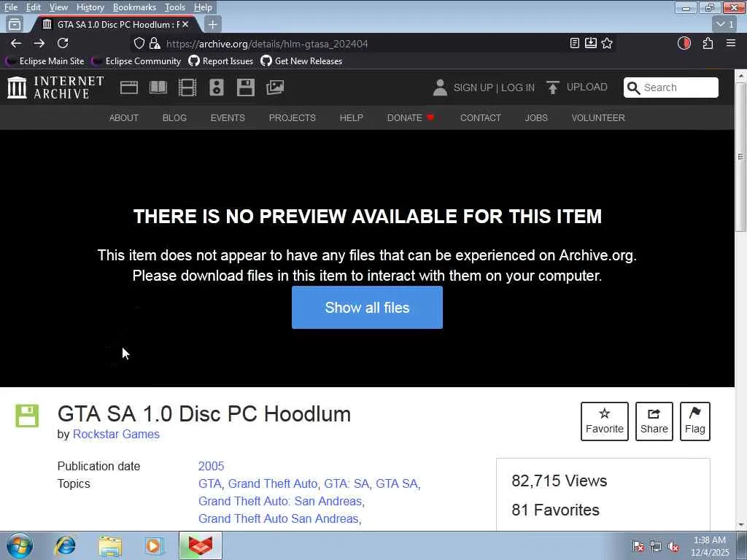Open the Tools menu

pos(175,7)
